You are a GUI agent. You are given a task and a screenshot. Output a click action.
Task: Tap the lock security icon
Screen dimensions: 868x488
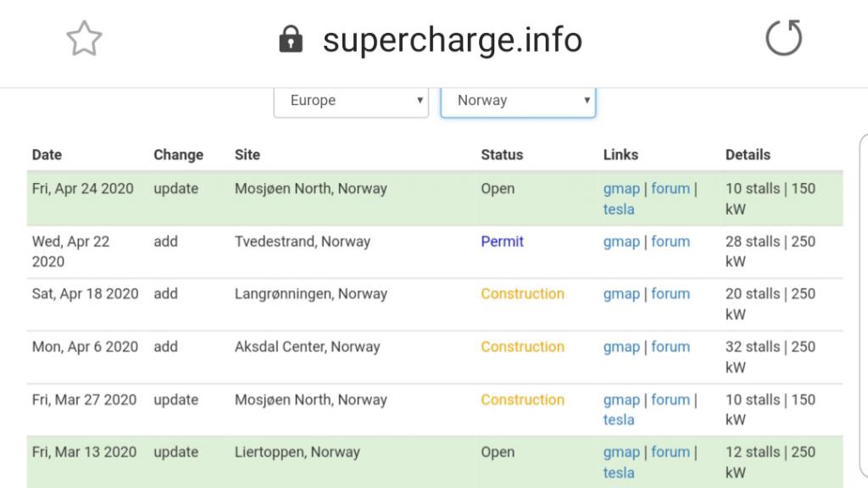[291, 39]
